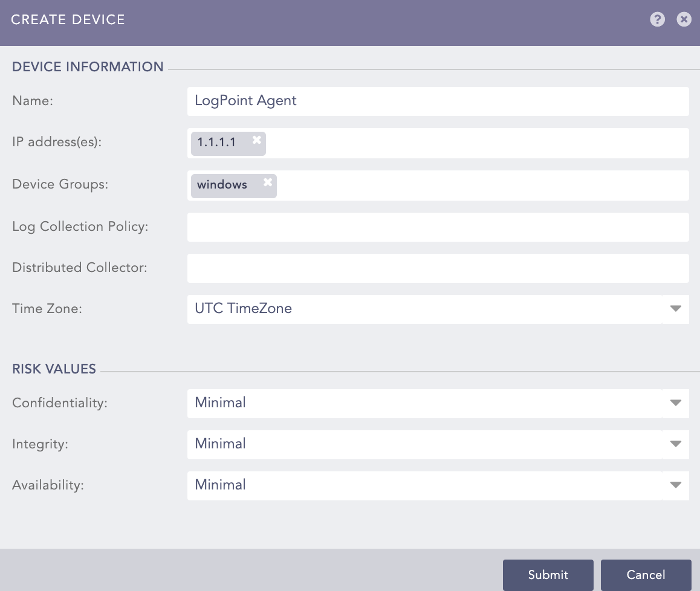700x591 pixels.
Task: Click the close icon on the dialog header
Action: click(684, 19)
